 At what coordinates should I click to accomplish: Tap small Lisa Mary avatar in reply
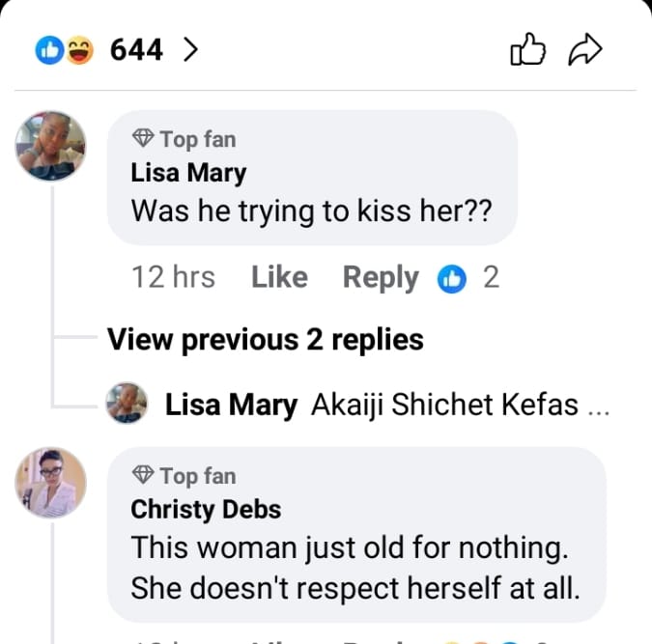click(127, 404)
